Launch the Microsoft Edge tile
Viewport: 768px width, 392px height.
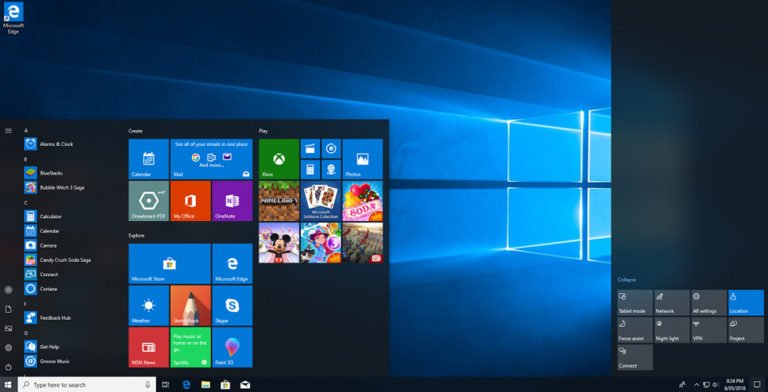pos(232,264)
